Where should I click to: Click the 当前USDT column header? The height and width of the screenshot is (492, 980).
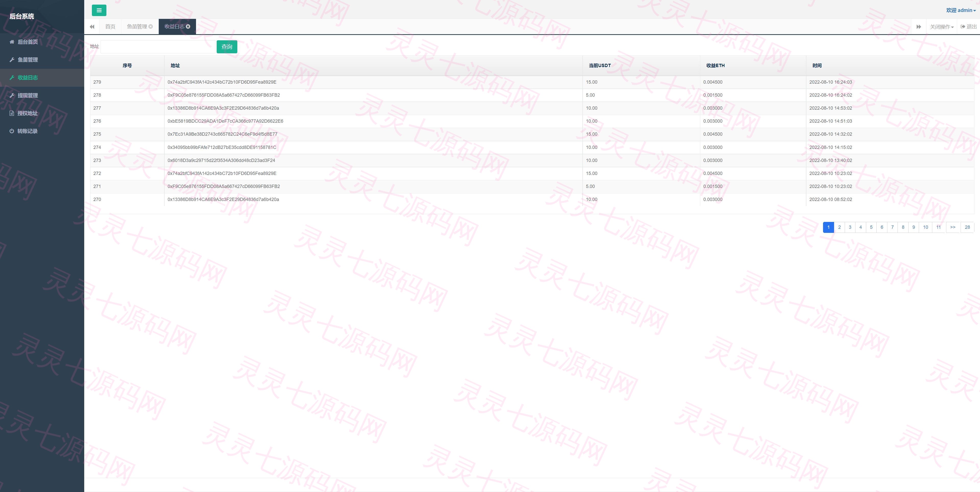tap(641, 66)
